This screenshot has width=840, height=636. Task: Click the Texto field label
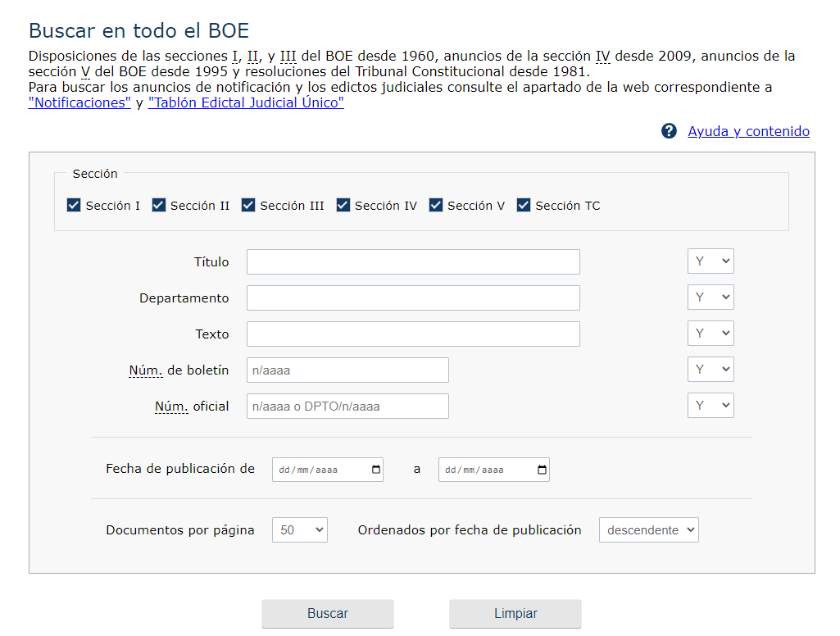(212, 334)
